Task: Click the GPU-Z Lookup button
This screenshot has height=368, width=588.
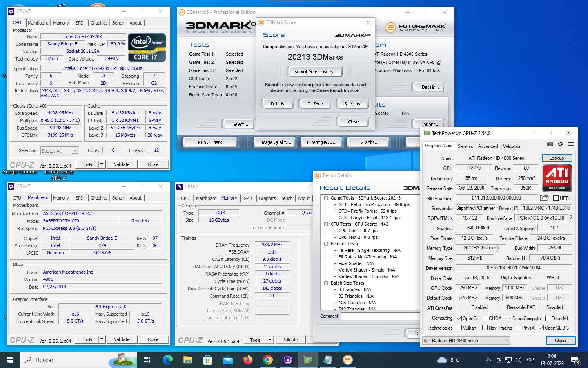Action: pyautogui.click(x=557, y=158)
